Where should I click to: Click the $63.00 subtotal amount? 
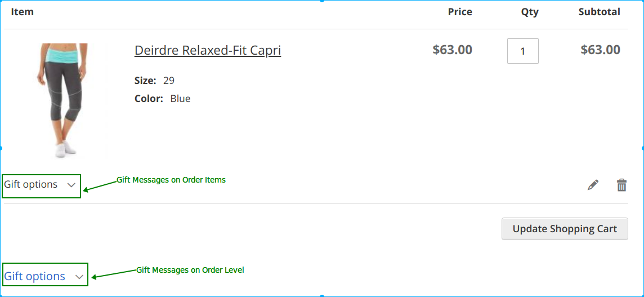coord(600,50)
